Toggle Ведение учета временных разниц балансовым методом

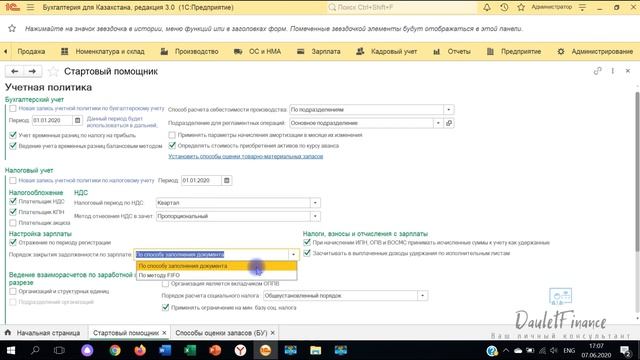tap(13, 146)
